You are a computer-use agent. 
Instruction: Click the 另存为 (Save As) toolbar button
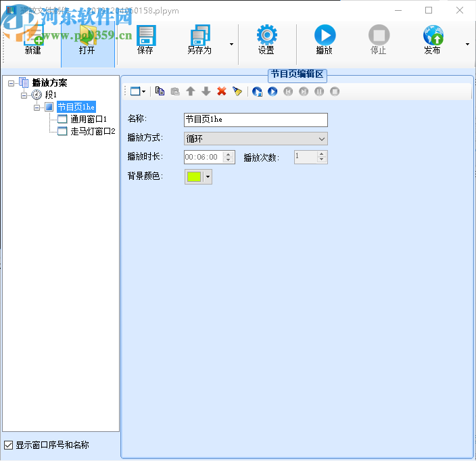(199, 41)
